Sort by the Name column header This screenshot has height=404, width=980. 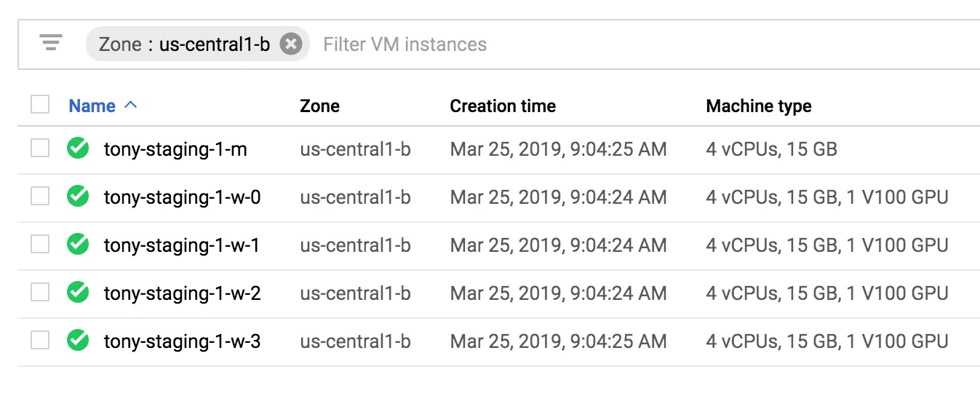pyautogui.click(x=92, y=106)
